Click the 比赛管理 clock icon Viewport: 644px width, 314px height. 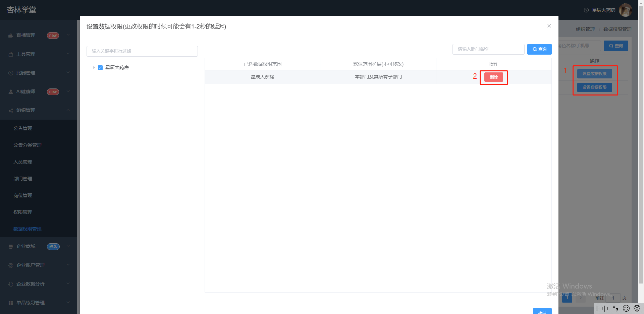11,73
